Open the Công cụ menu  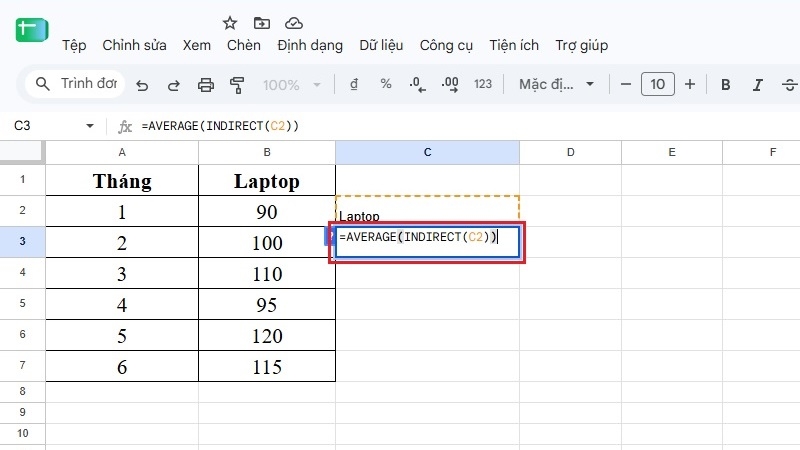coord(446,45)
